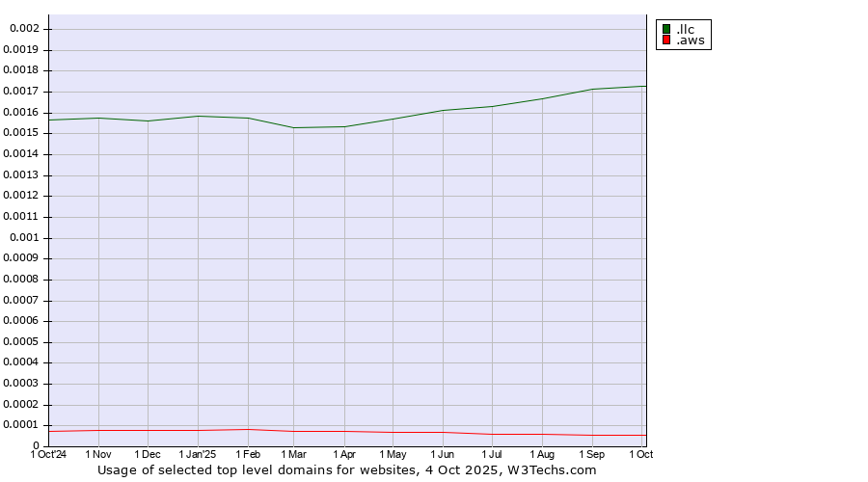The width and height of the screenshot is (868, 482).
Task: Click the 1 Jan'25 x-axis label
Action: click(x=198, y=453)
